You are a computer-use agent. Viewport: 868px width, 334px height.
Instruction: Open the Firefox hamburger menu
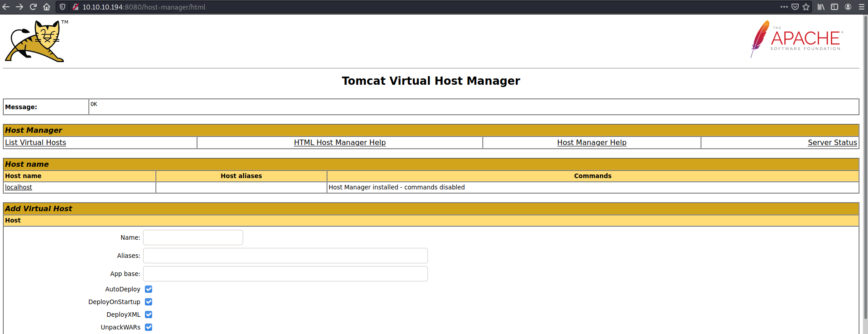861,7
